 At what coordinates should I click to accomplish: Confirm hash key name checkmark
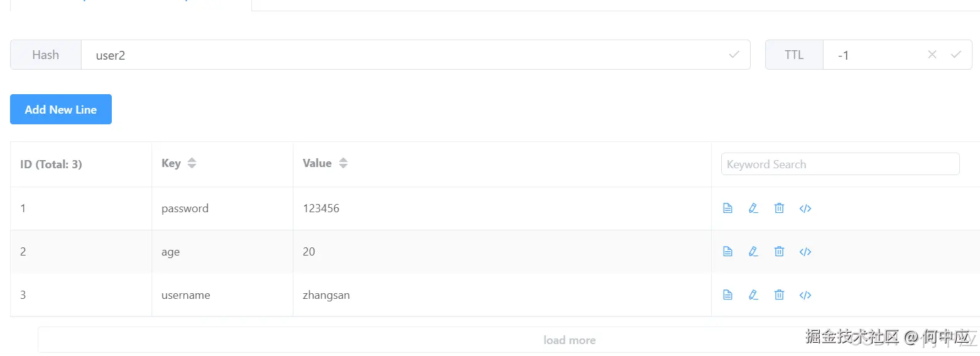click(734, 55)
